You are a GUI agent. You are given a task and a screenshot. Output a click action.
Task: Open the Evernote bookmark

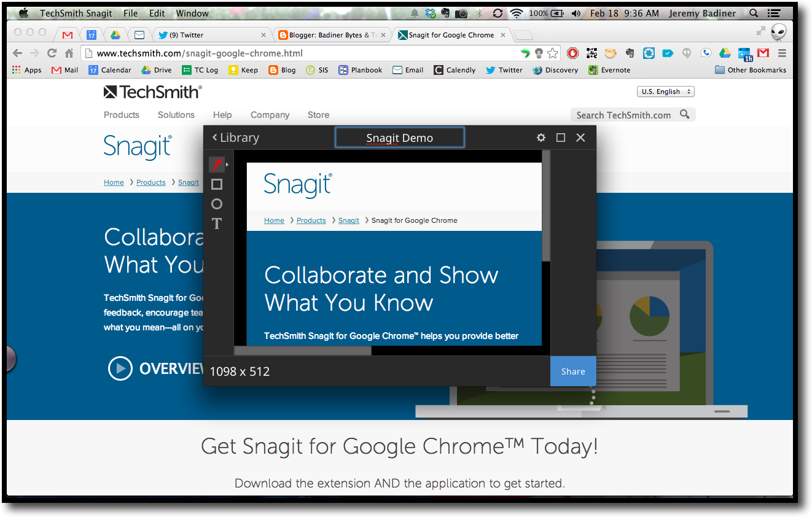pyautogui.click(x=609, y=70)
